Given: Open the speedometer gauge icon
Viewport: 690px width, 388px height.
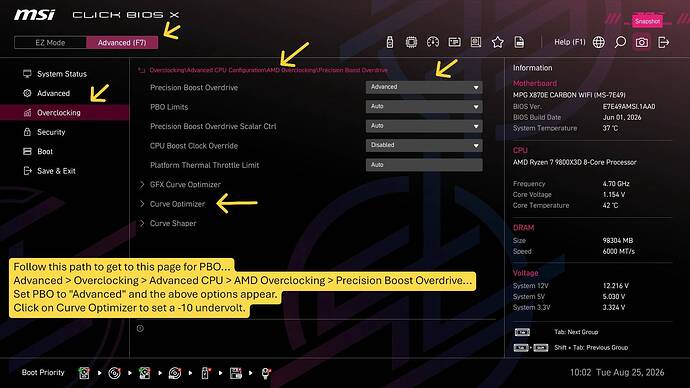Looking at the screenshot, I should coord(433,42).
